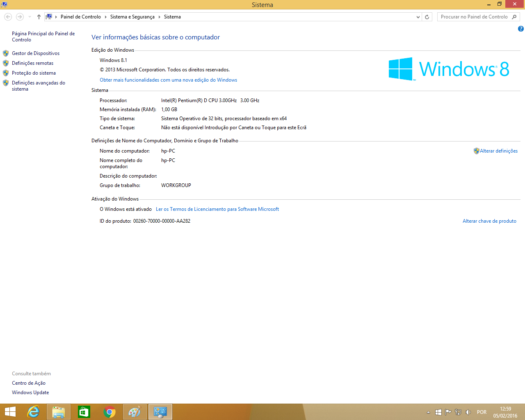Switch to Control Panel taskbar button
Image resolution: width=525 pixels, height=420 pixels.
[x=160, y=412]
